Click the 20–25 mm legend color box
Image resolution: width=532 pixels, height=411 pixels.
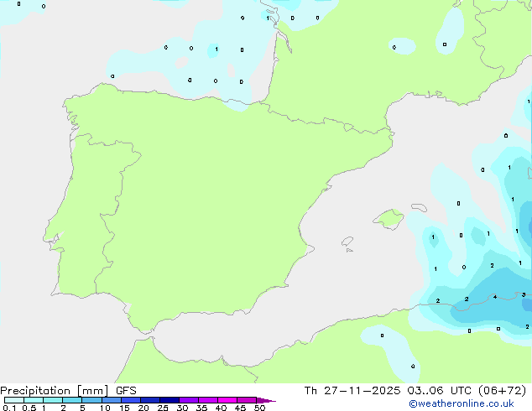click(x=150, y=400)
